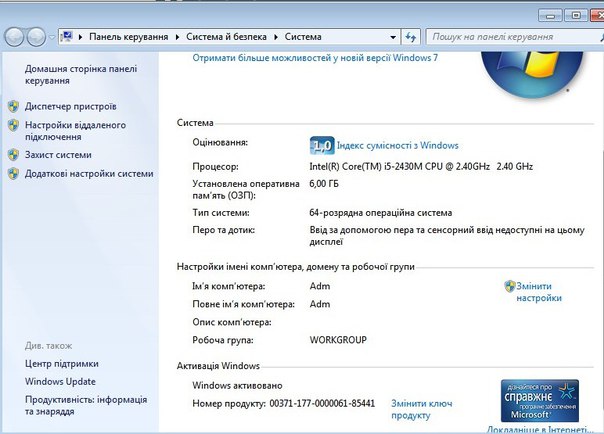Image resolution: width=604 pixels, height=434 pixels.
Task: Open recent pages dropdown beside Forward button
Action: (x=52, y=37)
